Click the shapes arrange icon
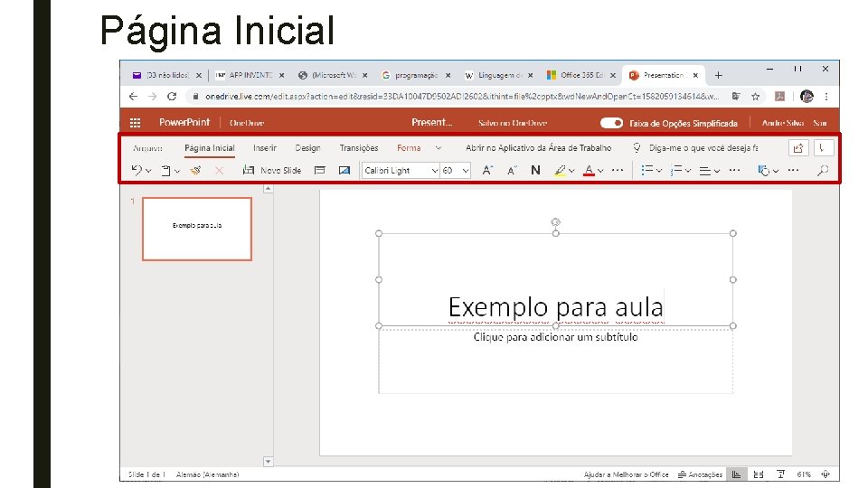Image resolution: width=868 pixels, height=488 pixels. pos(764,171)
